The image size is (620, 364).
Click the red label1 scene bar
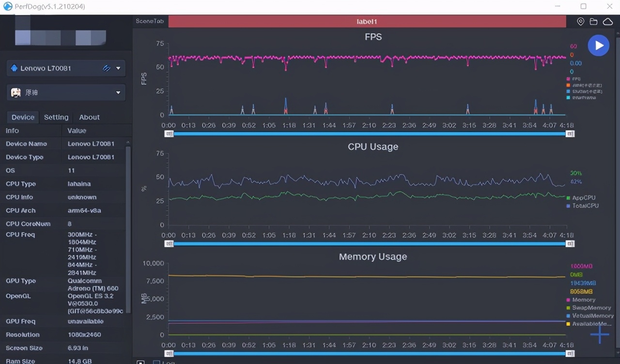click(367, 21)
